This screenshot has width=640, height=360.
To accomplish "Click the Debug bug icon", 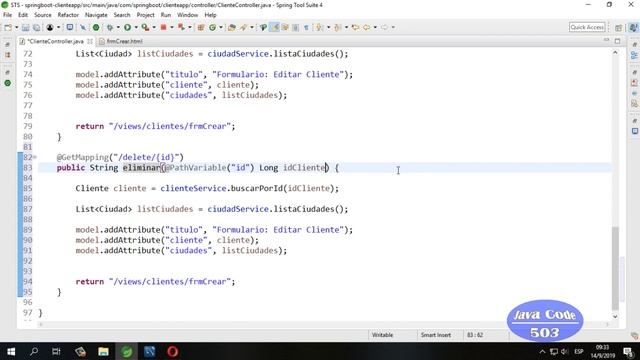I will pyautogui.click(x=110, y=27).
